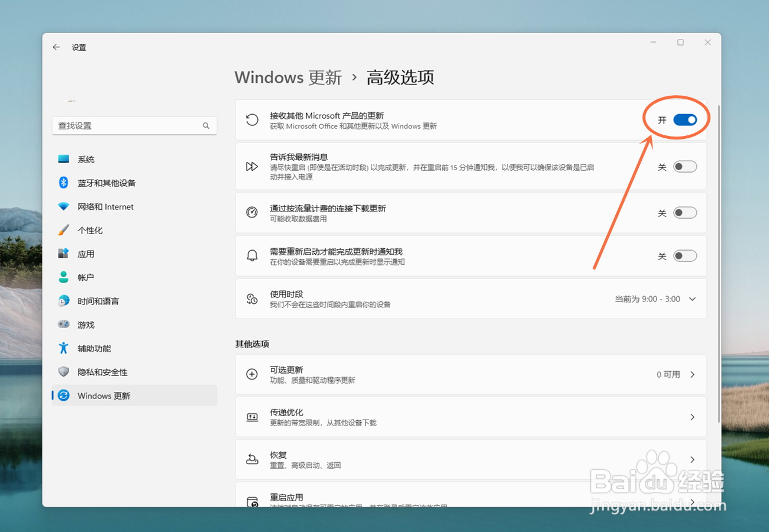The height and width of the screenshot is (532, 769).
Task: Open 可选更新 via its right chevron
Action: (x=693, y=374)
